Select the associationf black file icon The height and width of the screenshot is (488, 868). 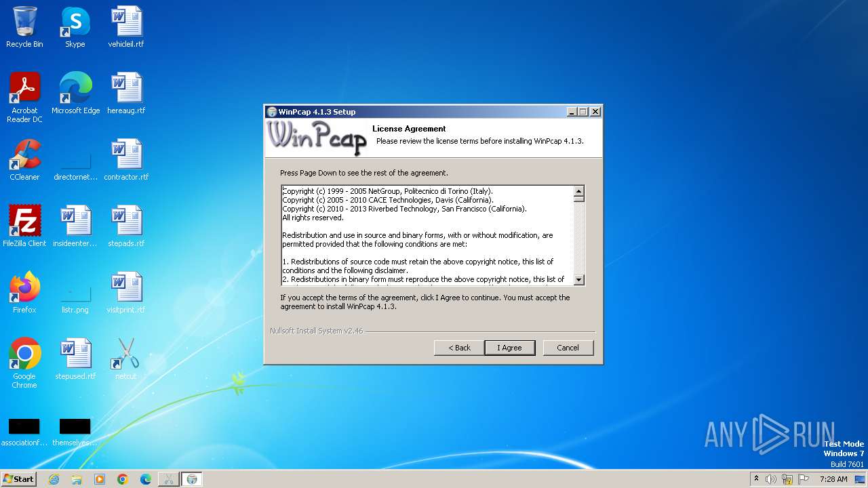[x=24, y=432]
